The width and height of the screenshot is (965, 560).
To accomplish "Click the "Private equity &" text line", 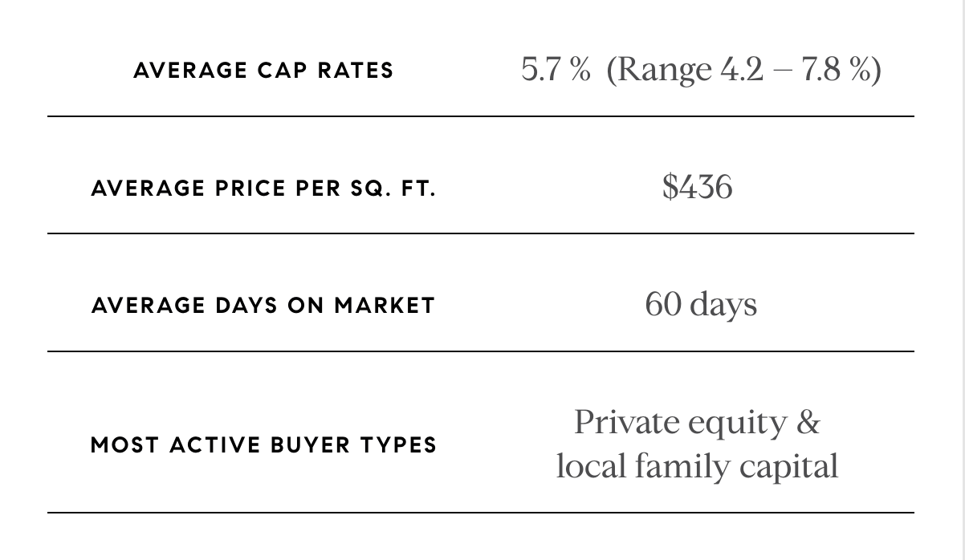I will [x=697, y=422].
